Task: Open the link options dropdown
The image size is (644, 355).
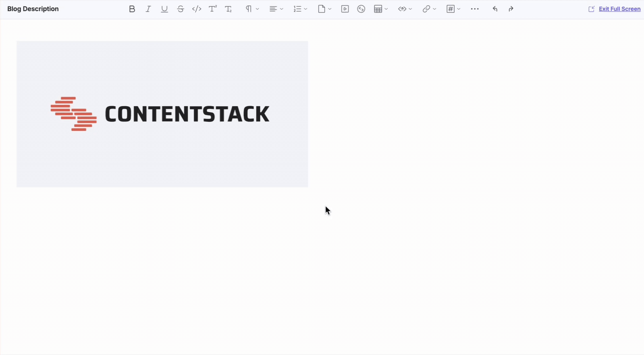Action: coord(429,9)
